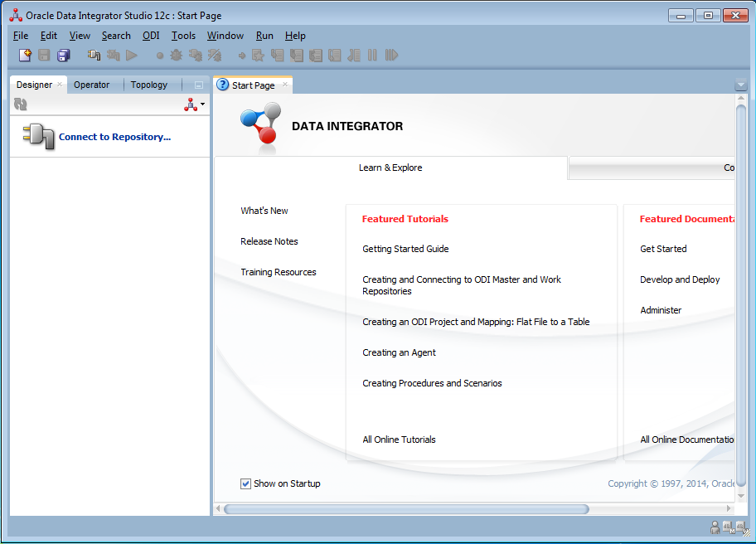The image size is (756, 544).
Task: Click the user status icon in status bar
Action: (x=715, y=527)
